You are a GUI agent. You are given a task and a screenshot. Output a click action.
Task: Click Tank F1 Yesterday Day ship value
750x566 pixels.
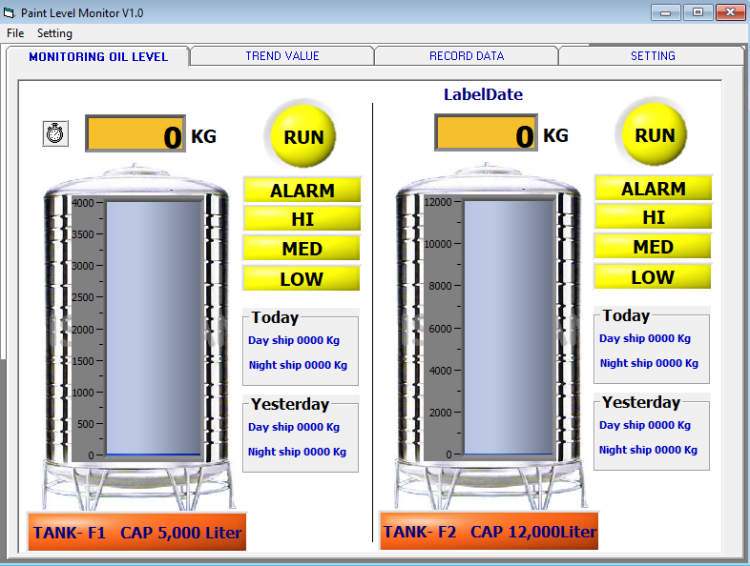294,427
